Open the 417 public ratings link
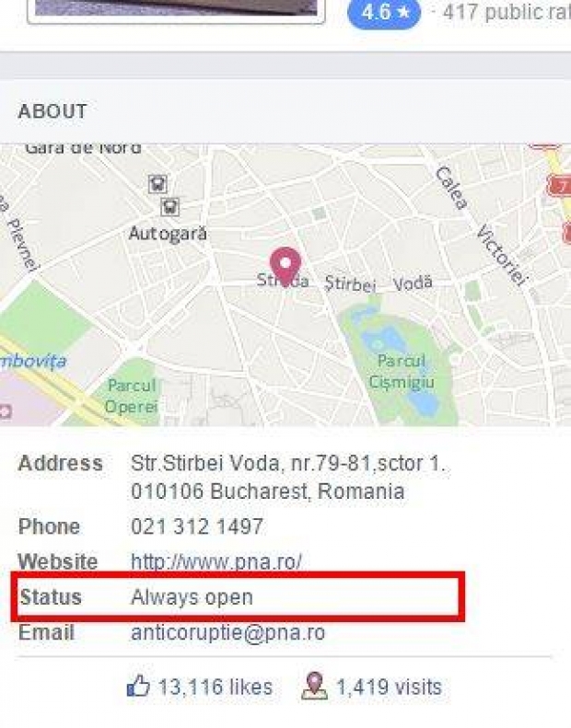The height and width of the screenshot is (728, 571). (507, 13)
